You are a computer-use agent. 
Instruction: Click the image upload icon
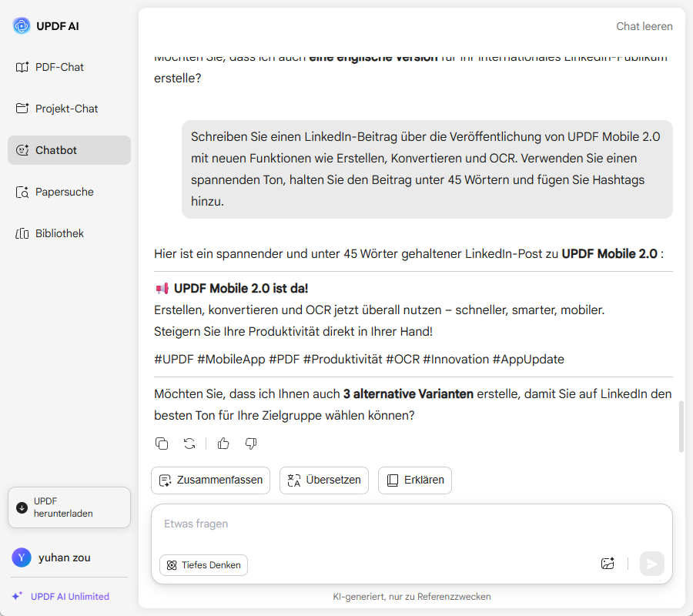608,564
